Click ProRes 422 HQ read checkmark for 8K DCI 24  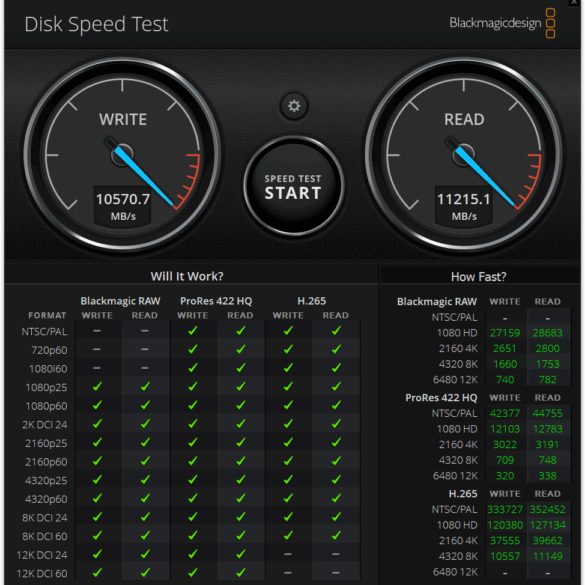click(241, 517)
